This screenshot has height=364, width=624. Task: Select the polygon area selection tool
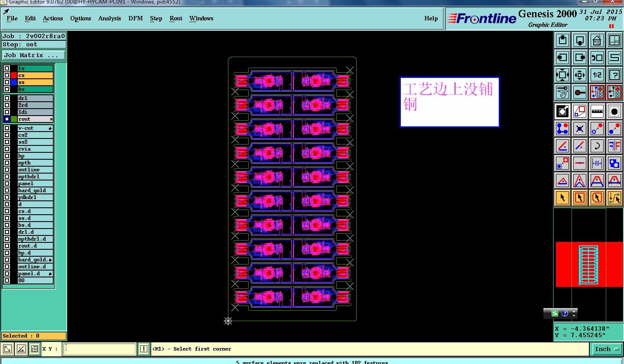click(597, 198)
